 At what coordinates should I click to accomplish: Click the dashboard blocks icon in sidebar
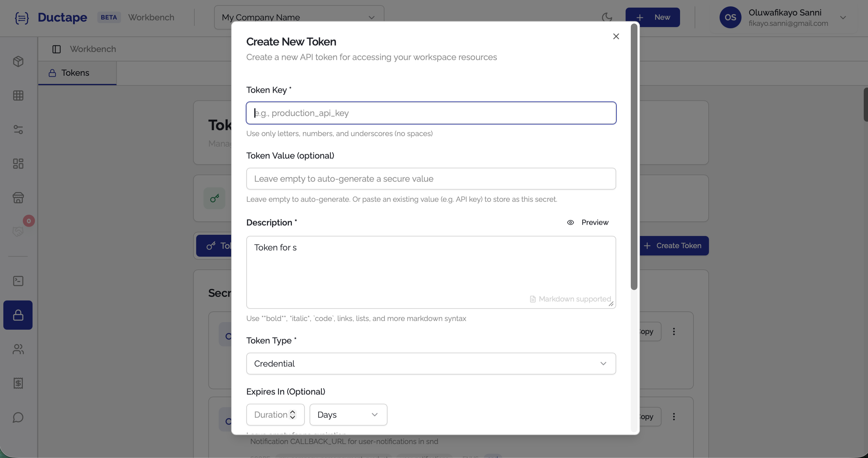[18, 164]
